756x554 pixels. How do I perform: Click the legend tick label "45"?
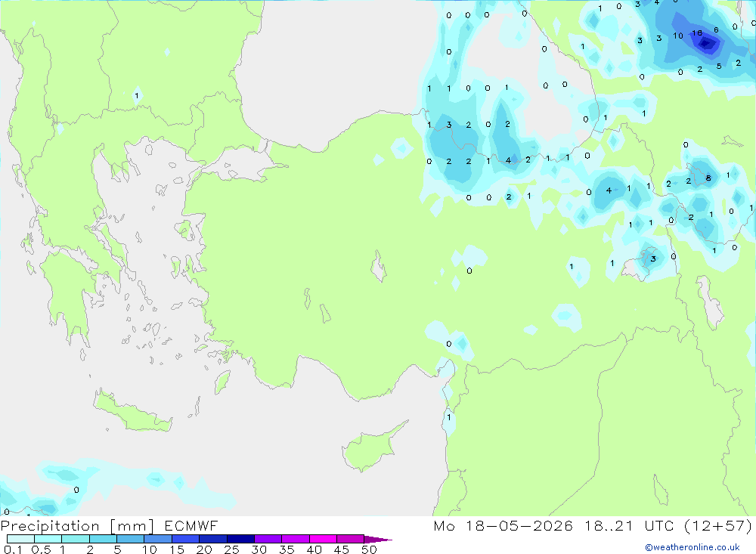click(342, 549)
